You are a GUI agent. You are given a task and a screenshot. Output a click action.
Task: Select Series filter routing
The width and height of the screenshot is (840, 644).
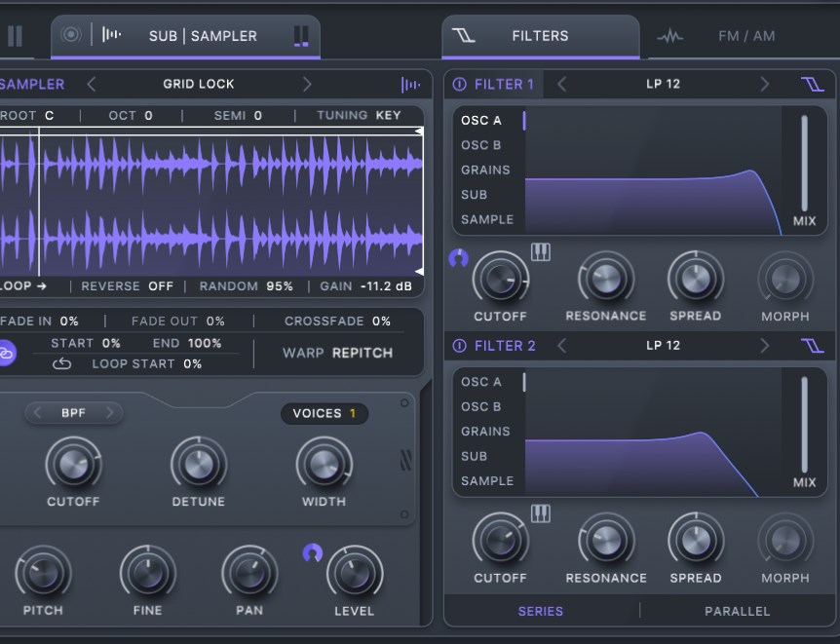(x=541, y=611)
